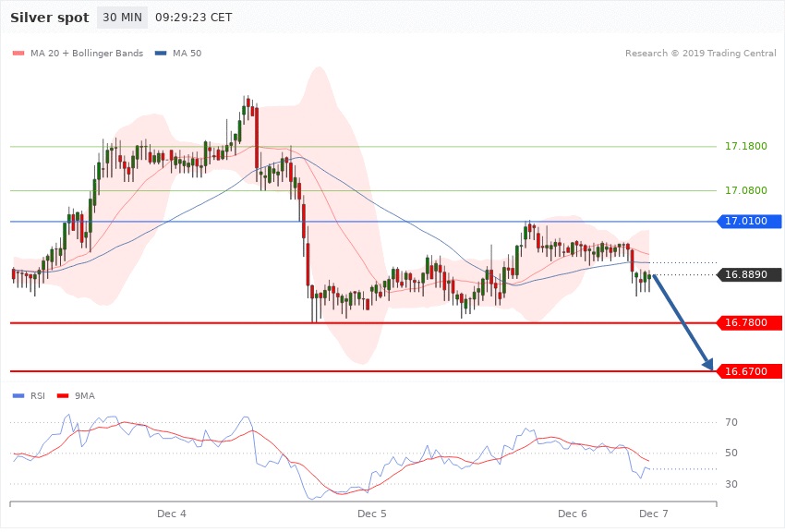Click the blue downward arrow head
Image resolution: width=785 pixels, height=532 pixels.
click(x=708, y=365)
